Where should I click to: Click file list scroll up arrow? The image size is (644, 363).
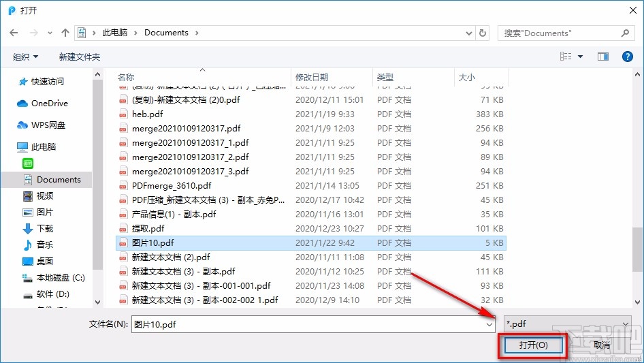[x=637, y=74]
